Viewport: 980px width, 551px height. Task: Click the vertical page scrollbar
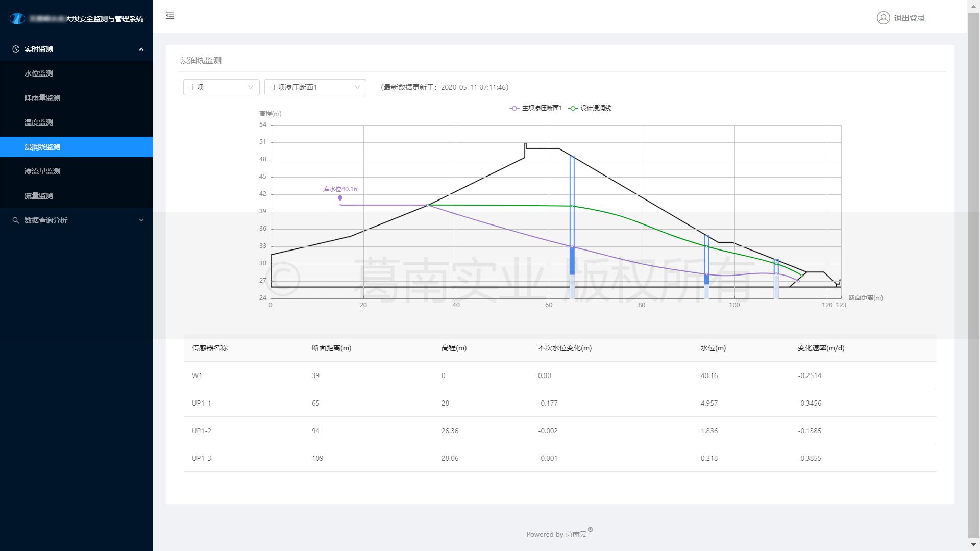tap(973, 275)
